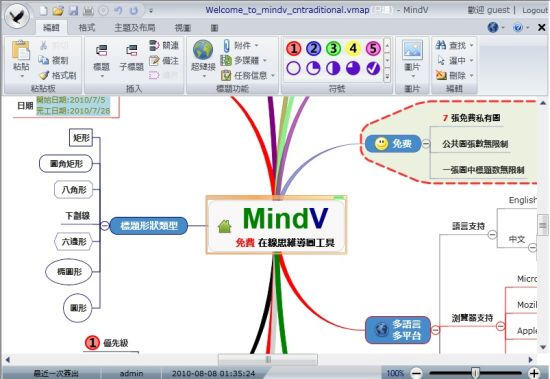Select the priority 4 yellow marker
Image resolution: width=550 pixels, height=379 pixels.
point(353,48)
